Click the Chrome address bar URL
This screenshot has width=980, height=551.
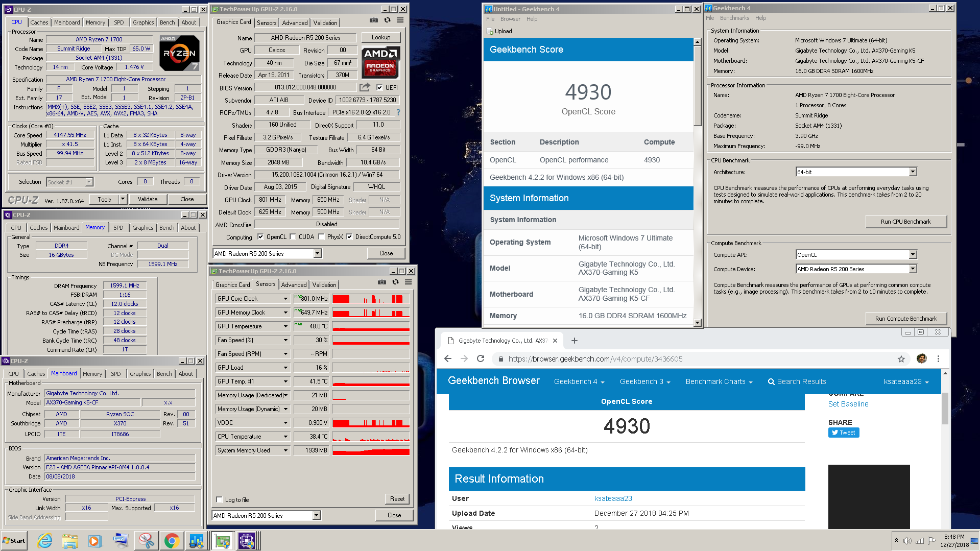tap(595, 359)
